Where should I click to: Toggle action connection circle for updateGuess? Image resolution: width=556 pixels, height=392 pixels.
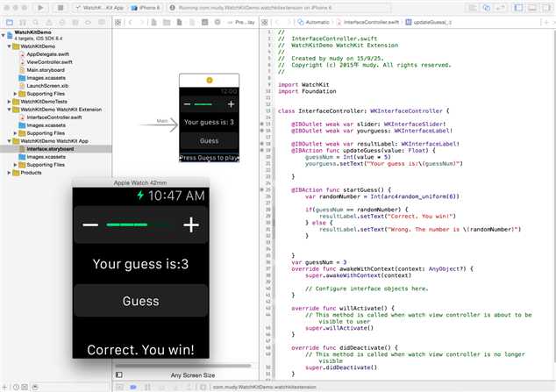tap(262, 150)
